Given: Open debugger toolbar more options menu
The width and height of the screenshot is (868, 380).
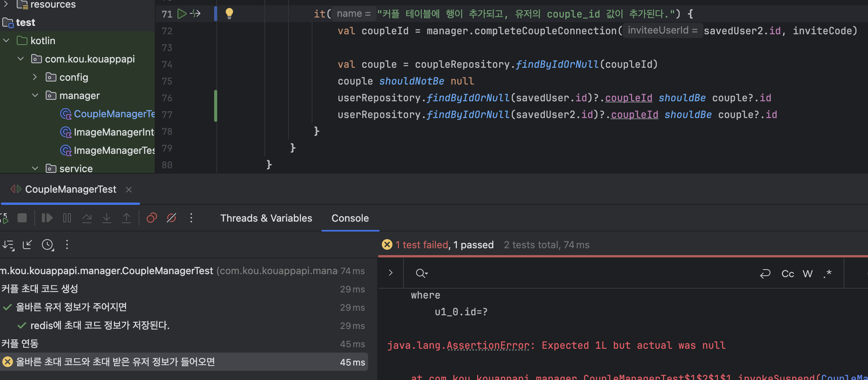Looking at the screenshot, I should click(191, 218).
